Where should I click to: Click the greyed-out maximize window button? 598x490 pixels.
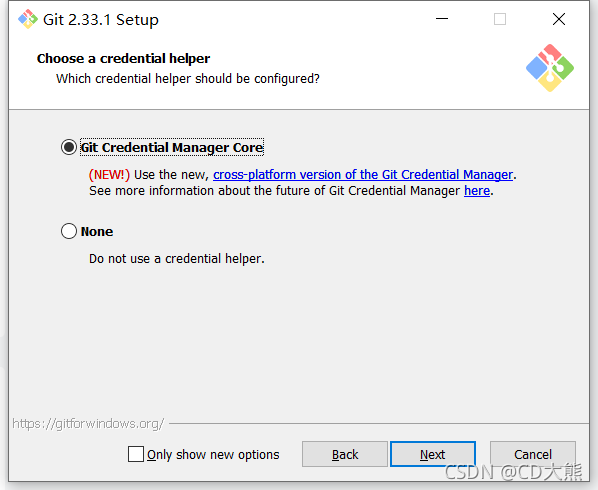(500, 19)
